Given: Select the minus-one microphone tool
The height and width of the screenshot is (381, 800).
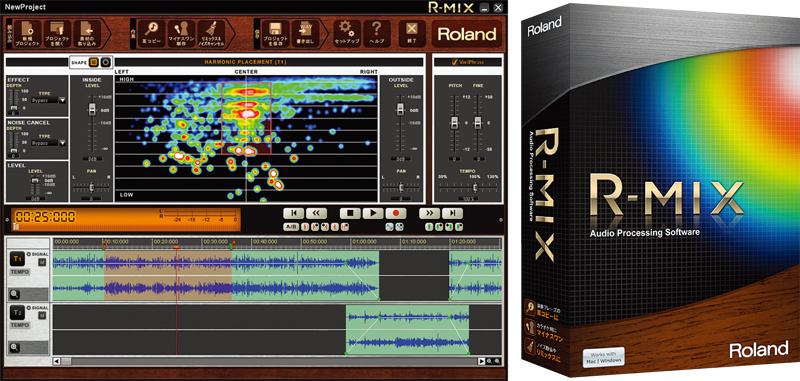Looking at the screenshot, I should (x=181, y=34).
